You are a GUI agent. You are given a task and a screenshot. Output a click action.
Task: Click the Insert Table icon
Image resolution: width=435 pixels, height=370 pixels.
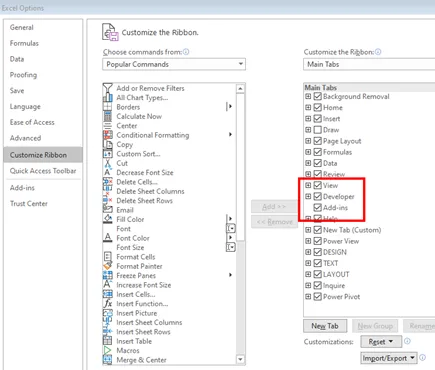click(x=108, y=341)
